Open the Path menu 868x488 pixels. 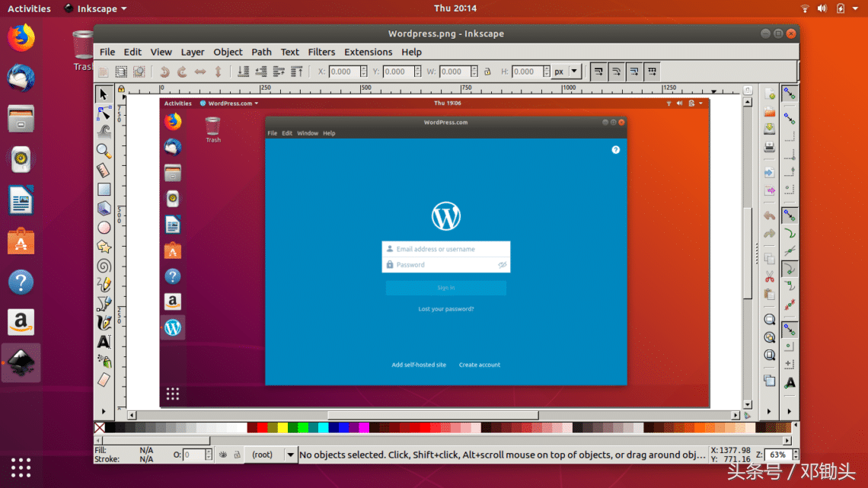tap(261, 52)
